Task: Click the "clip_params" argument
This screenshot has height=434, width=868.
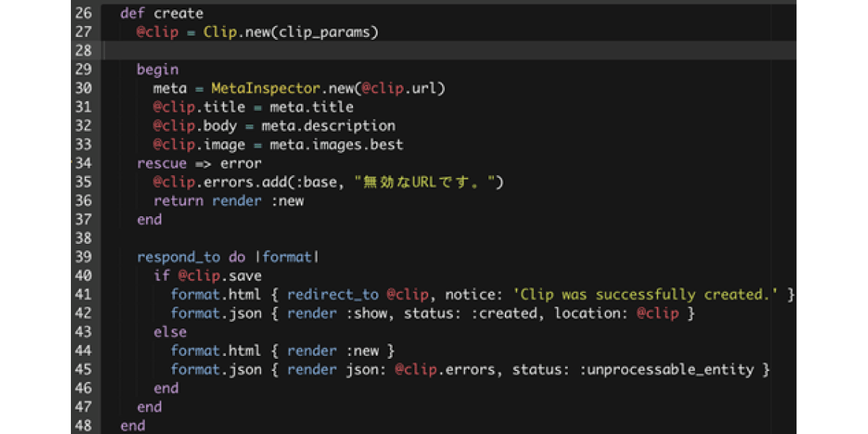Action: 325,33
